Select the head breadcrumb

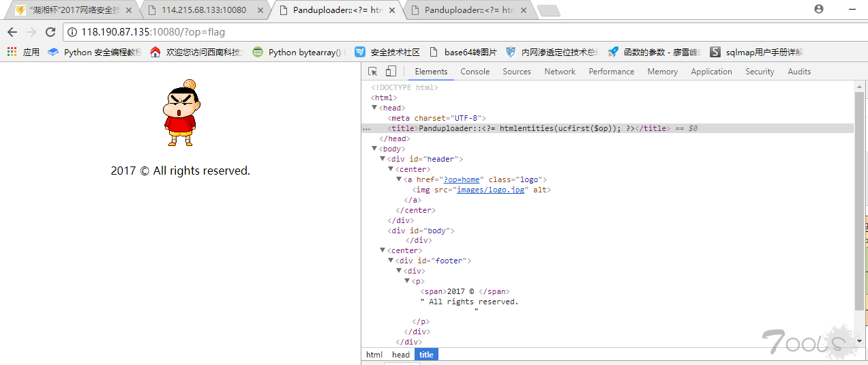point(401,354)
